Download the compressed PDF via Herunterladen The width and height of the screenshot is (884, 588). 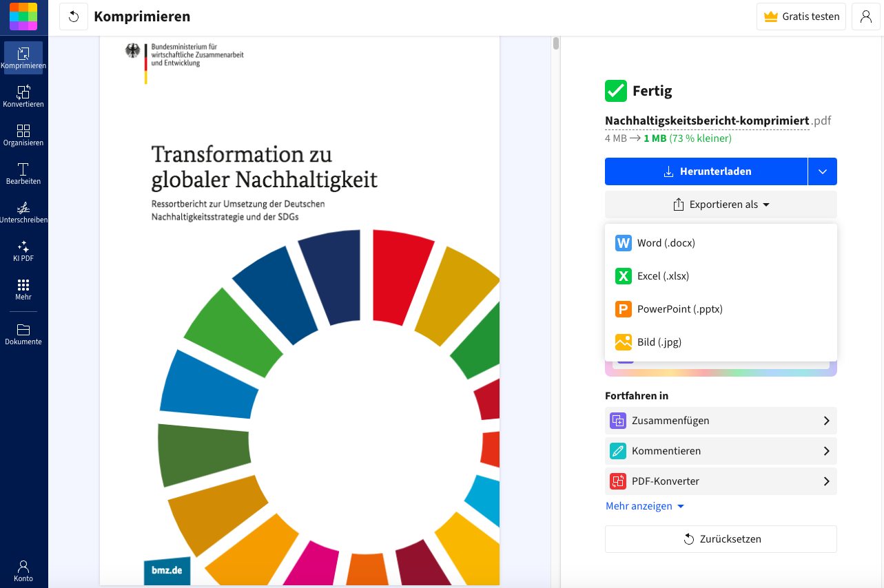pyautogui.click(x=706, y=171)
